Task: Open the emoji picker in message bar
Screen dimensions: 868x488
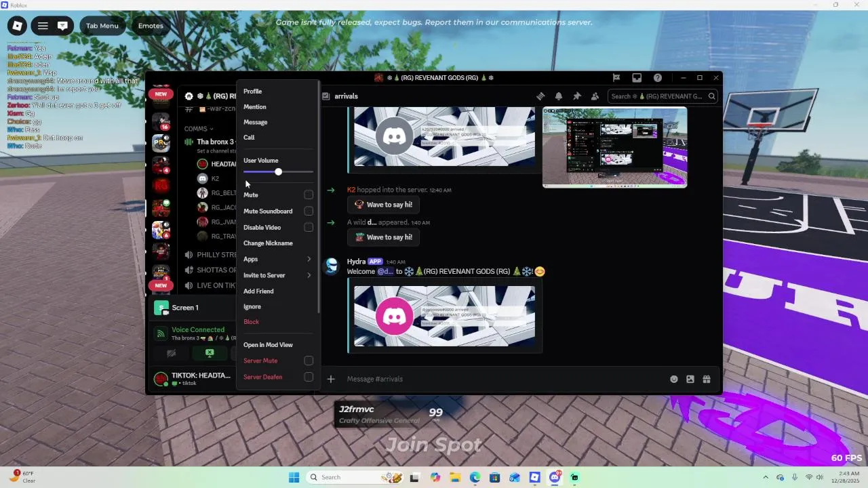Action: point(674,380)
